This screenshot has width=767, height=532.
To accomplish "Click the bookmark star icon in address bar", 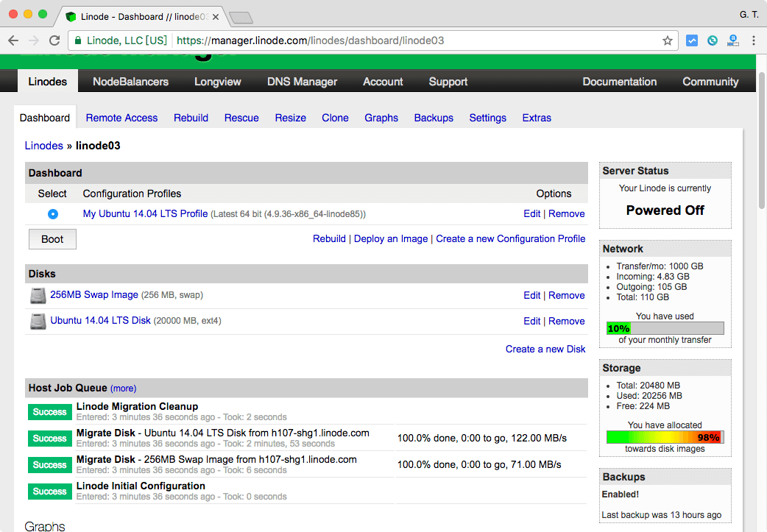I will coord(668,40).
